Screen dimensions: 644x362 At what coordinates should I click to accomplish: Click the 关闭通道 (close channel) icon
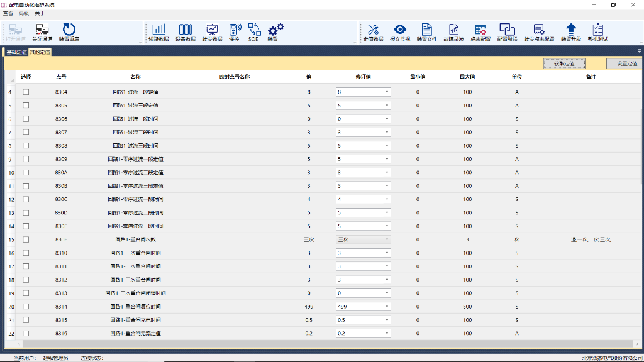click(42, 30)
